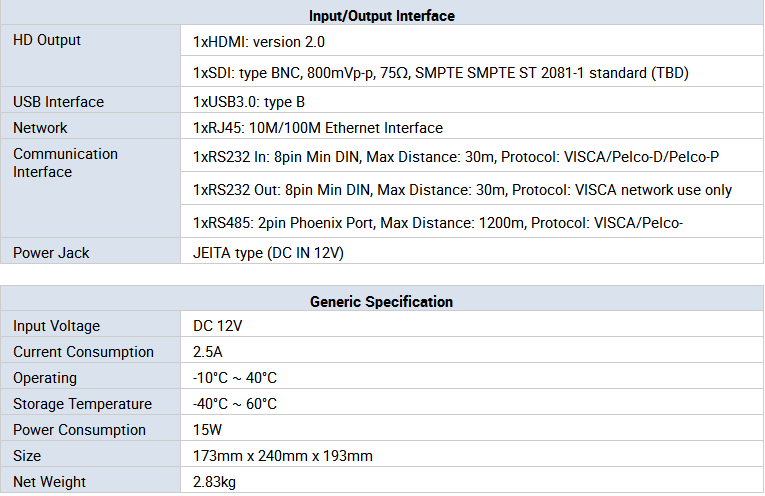Click the Generic Specification table header

(382, 301)
